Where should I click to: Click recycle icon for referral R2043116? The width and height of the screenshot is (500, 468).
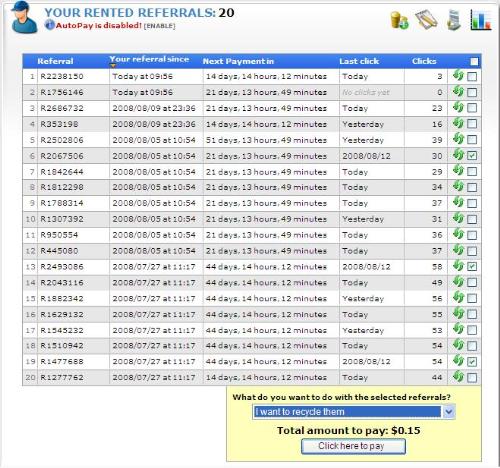tap(458, 282)
